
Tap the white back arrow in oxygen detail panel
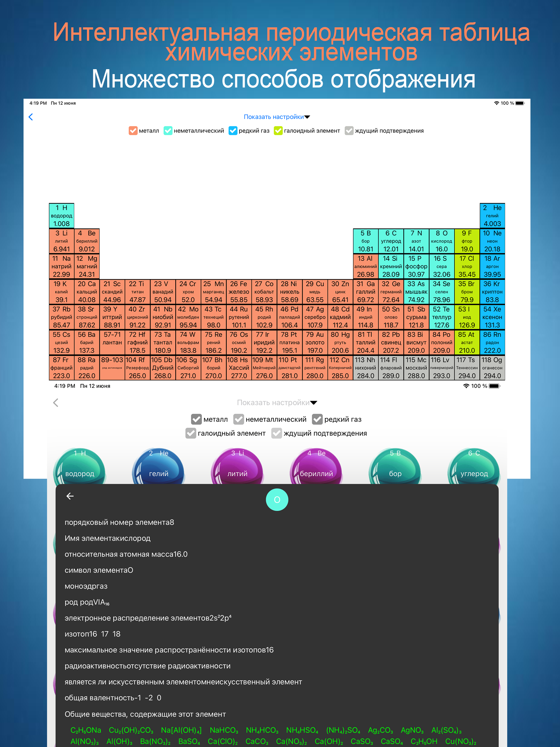70,496
